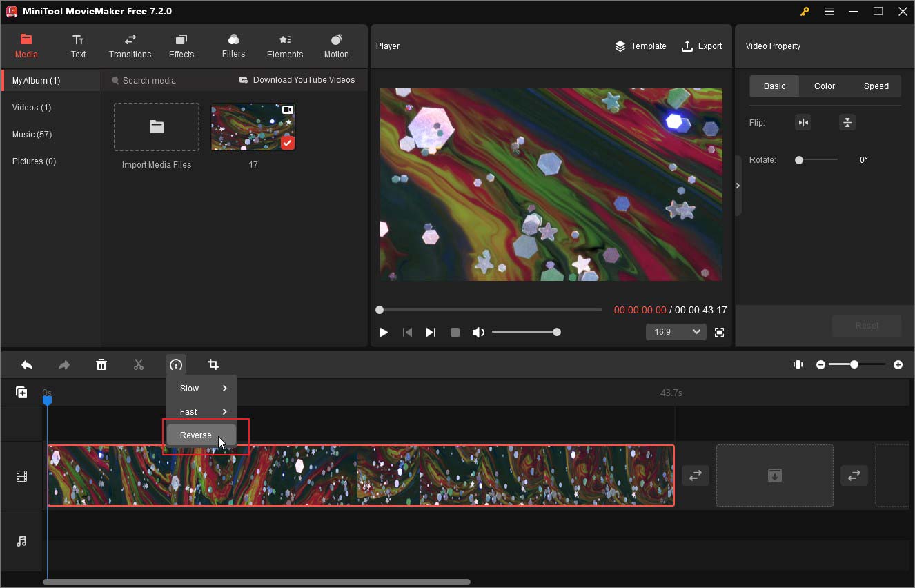Open the Motion tab
This screenshot has height=588, width=915.
pyautogui.click(x=336, y=46)
